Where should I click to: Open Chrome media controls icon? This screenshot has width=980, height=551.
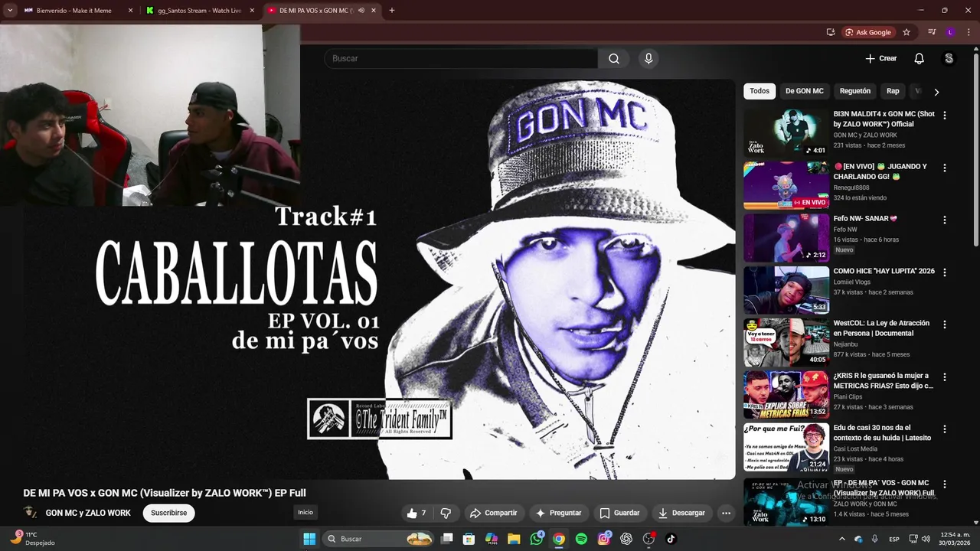point(932,32)
